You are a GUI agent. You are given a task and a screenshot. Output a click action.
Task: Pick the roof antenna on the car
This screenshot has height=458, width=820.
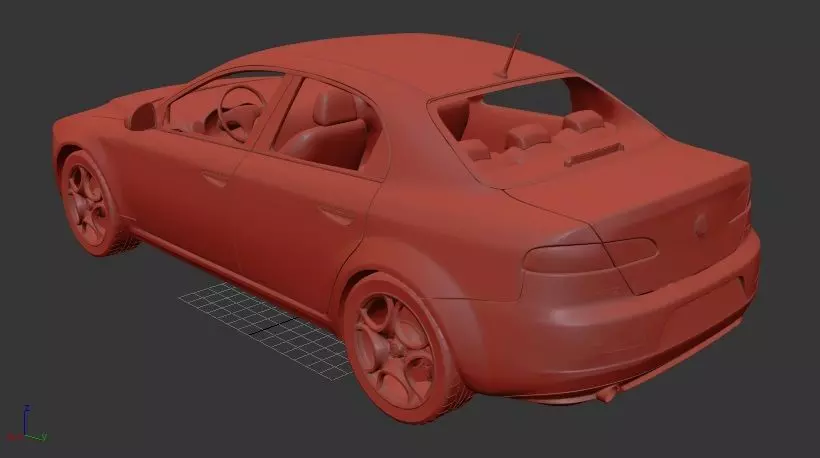[510, 56]
